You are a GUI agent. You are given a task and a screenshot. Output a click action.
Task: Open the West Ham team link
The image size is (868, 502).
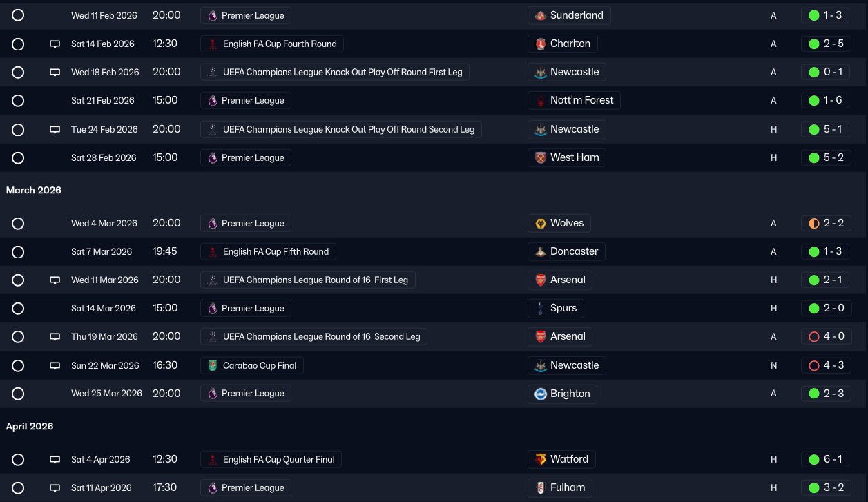click(x=574, y=157)
